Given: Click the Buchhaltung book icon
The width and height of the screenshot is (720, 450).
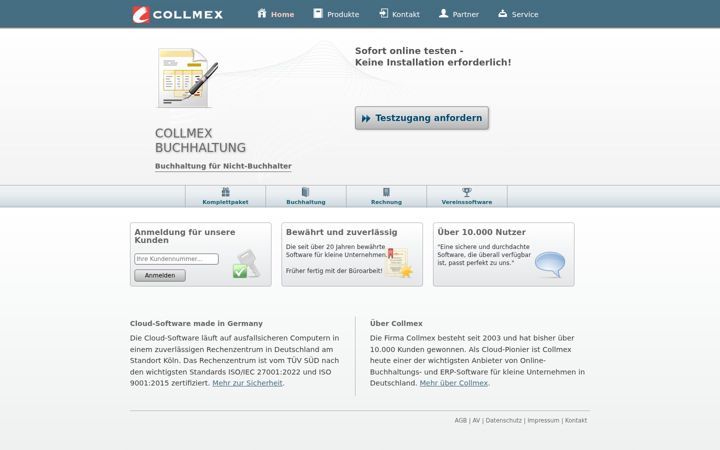Looking at the screenshot, I should point(306,192).
